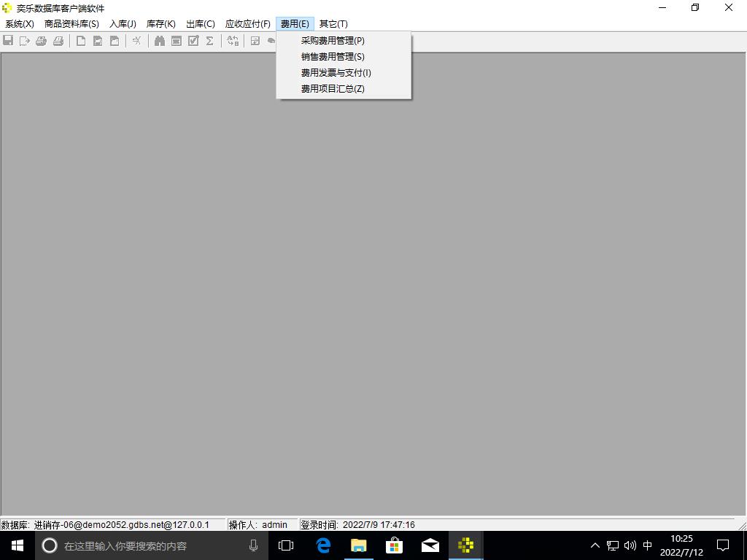The width and height of the screenshot is (747, 560).
Task: Choose 费用项目汇总(Z) menu entry
Action: tap(333, 89)
